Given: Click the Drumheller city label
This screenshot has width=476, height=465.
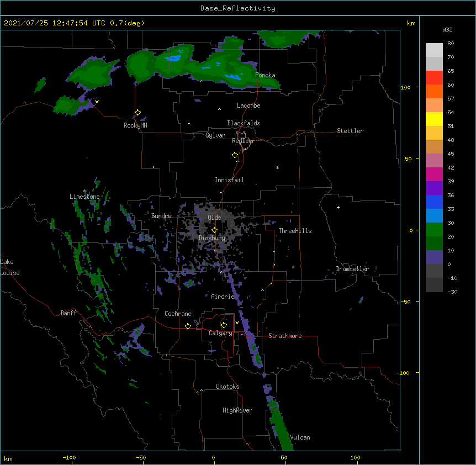Looking at the screenshot, I should [352, 269].
